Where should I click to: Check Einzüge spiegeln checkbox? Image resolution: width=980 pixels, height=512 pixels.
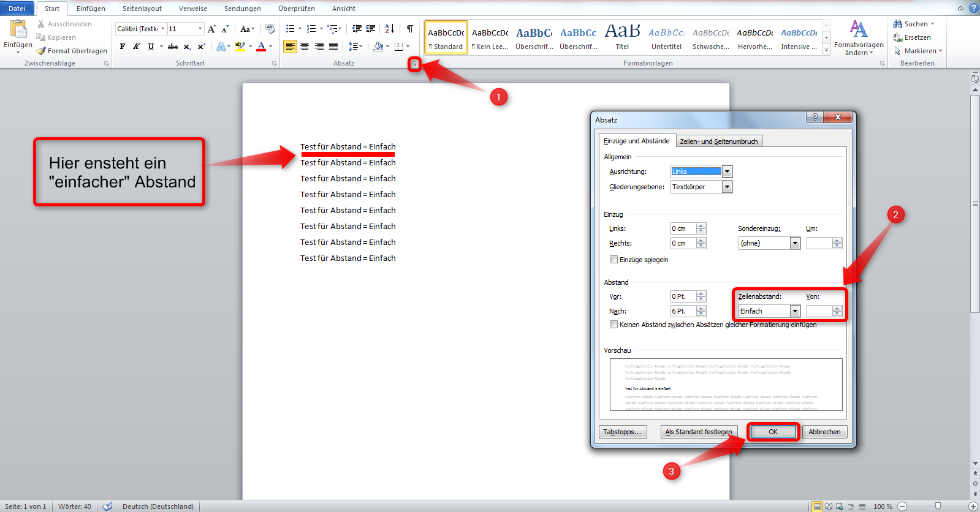tap(613, 260)
